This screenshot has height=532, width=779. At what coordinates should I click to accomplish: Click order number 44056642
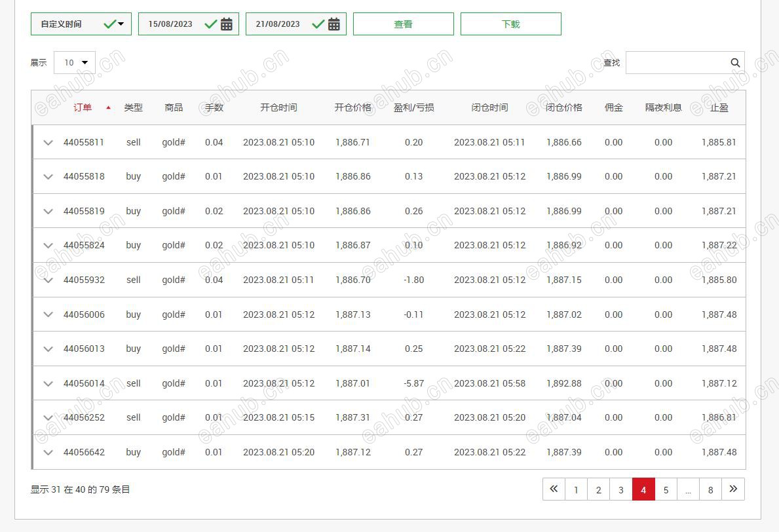pos(84,453)
